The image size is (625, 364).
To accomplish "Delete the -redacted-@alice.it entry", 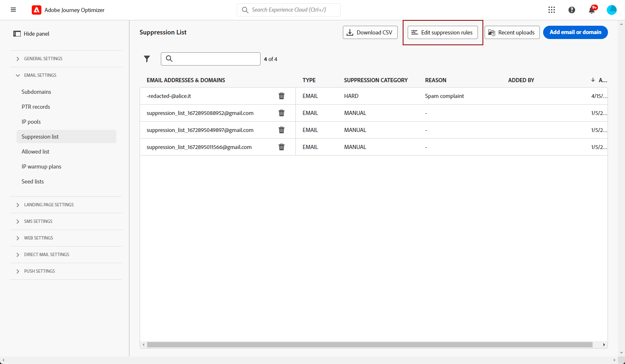I will click(x=281, y=96).
